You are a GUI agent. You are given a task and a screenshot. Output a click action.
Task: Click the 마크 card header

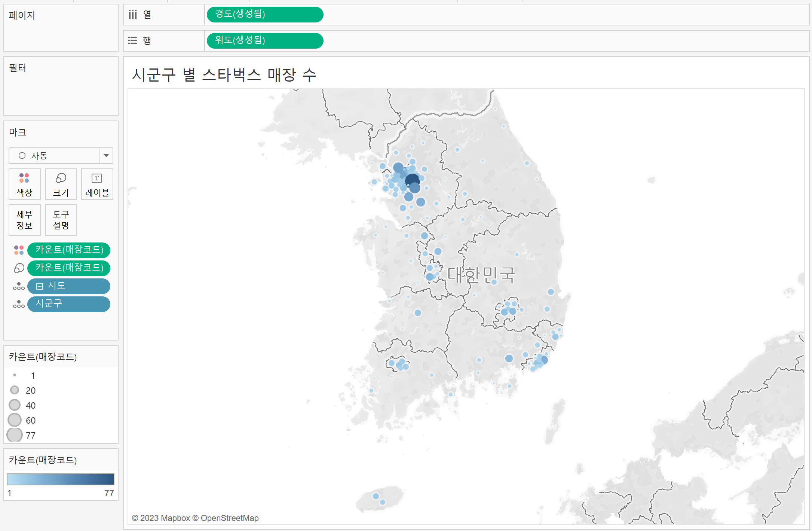(x=18, y=132)
